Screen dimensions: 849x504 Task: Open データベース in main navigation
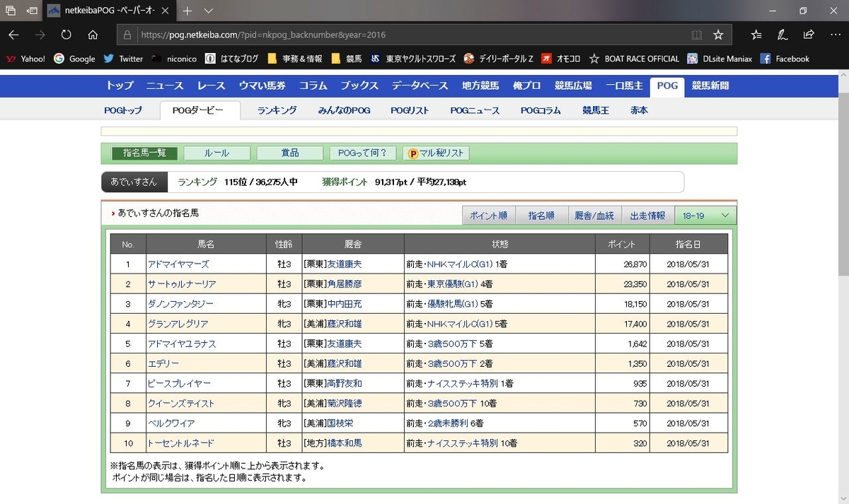pyautogui.click(x=420, y=86)
